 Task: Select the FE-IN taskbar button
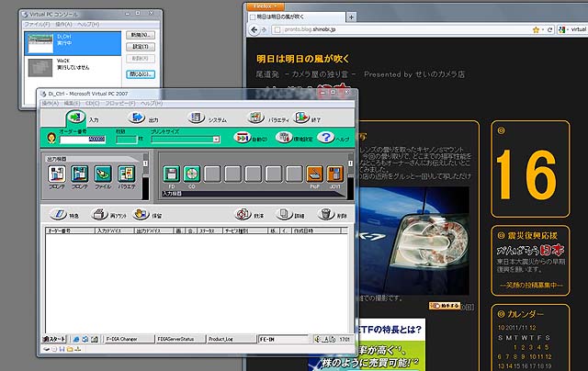(283, 339)
